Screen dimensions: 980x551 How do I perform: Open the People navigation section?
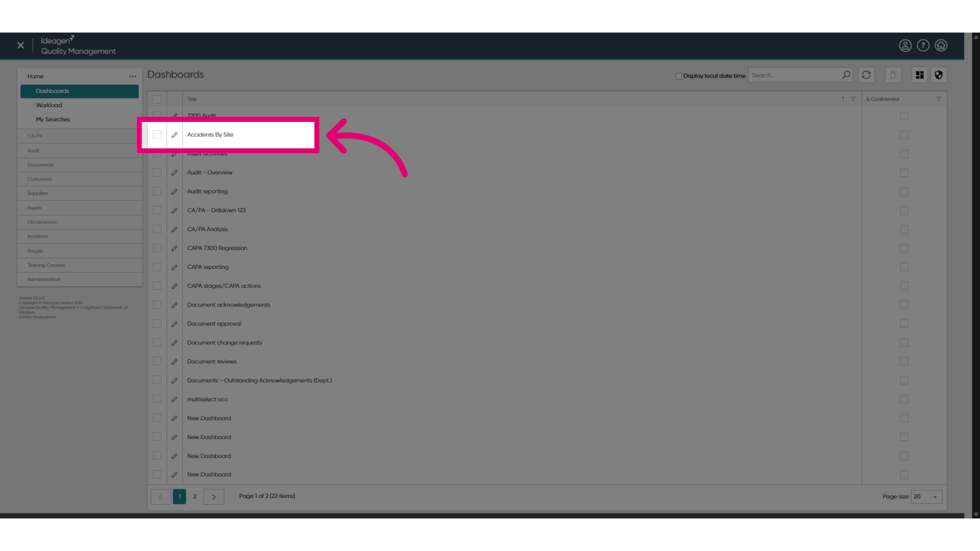coord(80,251)
